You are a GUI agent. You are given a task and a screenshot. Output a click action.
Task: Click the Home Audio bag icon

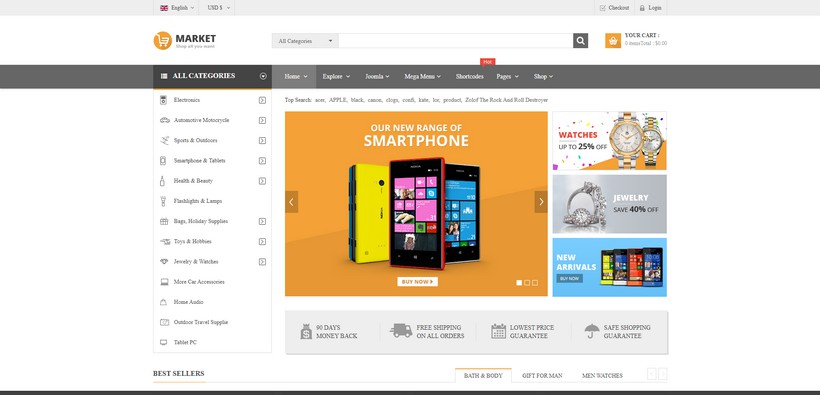[163, 302]
